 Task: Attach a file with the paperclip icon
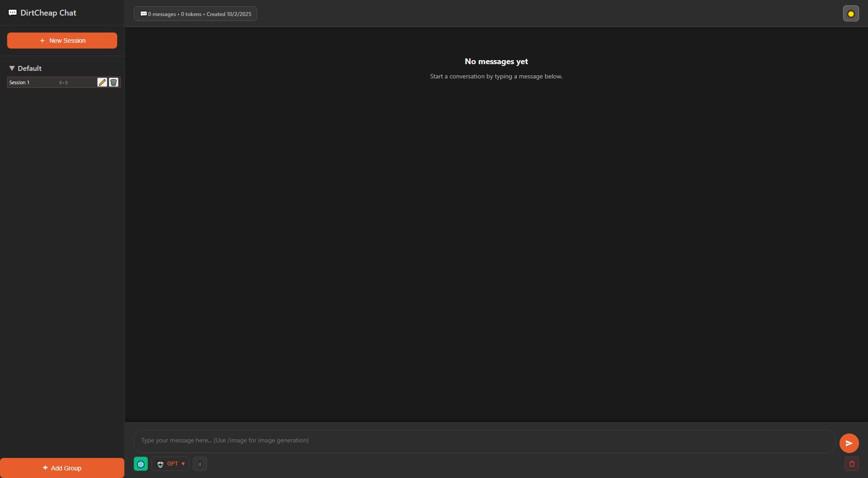pos(200,464)
